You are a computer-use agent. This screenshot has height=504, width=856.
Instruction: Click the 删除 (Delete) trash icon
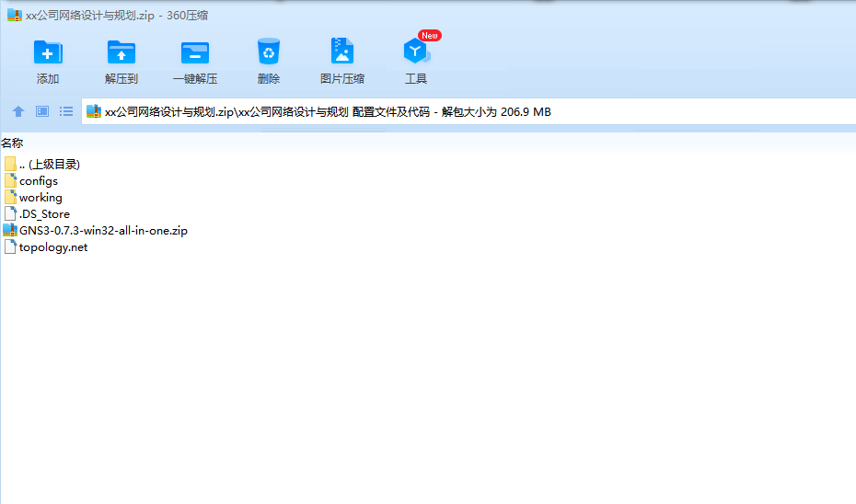[268, 52]
